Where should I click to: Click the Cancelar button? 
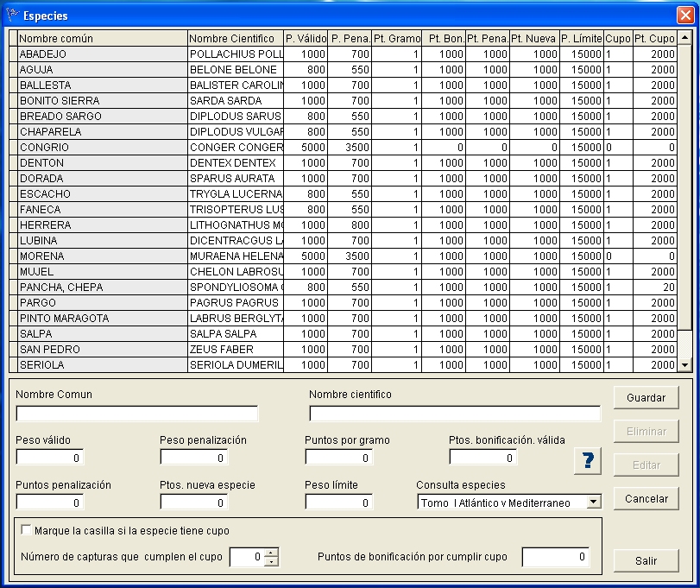(x=646, y=498)
